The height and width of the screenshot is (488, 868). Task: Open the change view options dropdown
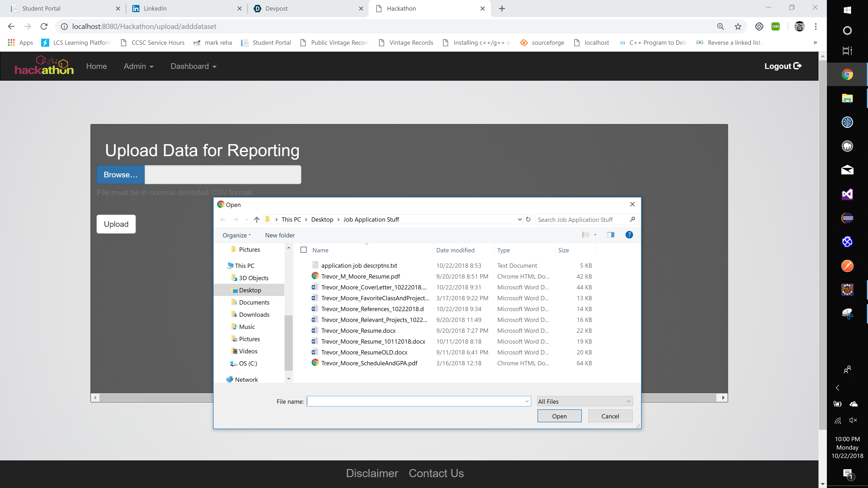595,235
